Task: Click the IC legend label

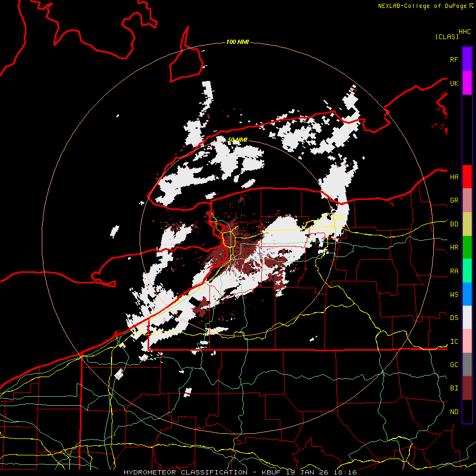Action: pos(454,342)
